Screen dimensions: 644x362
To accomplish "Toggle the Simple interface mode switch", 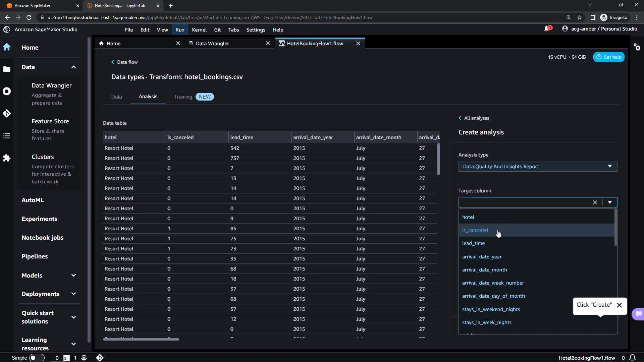I will 36,358.
